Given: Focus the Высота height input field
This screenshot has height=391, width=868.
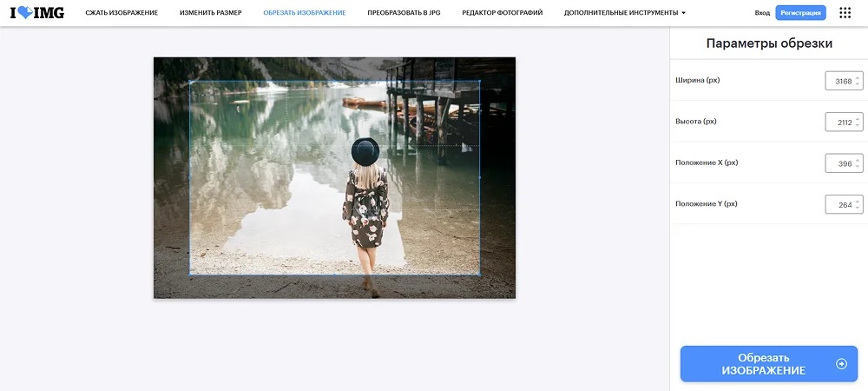Looking at the screenshot, I should pos(844,123).
